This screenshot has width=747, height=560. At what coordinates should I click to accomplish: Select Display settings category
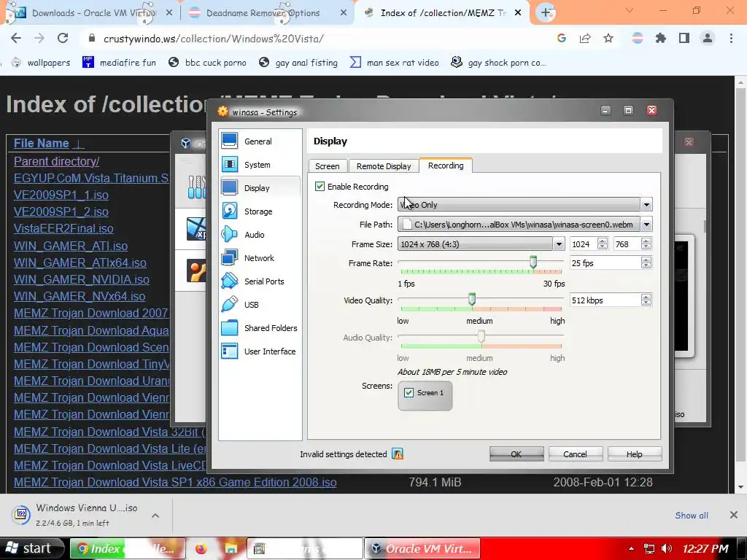tap(260, 188)
